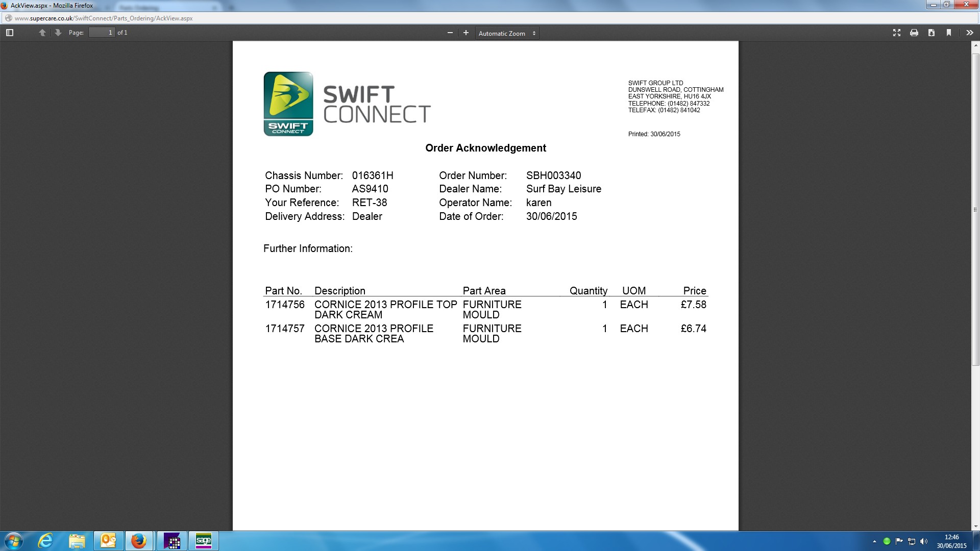Go to next page arrow
Viewport: 980px width, 551px height.
pyautogui.click(x=58, y=33)
